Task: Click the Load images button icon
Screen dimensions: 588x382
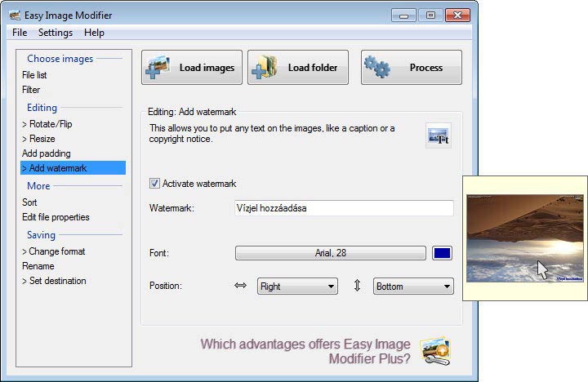Action: tap(159, 68)
